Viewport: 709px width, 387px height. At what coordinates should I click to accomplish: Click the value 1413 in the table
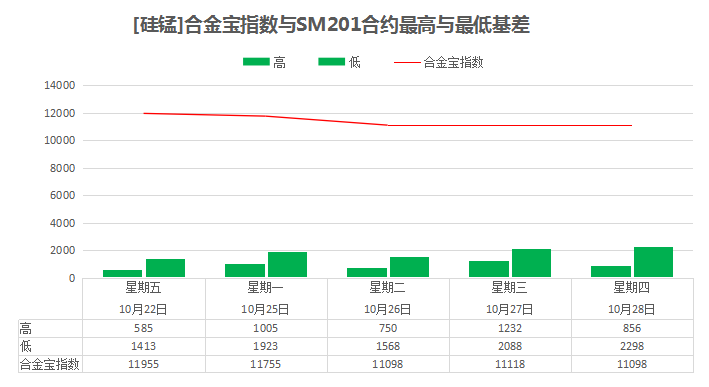click(x=143, y=346)
